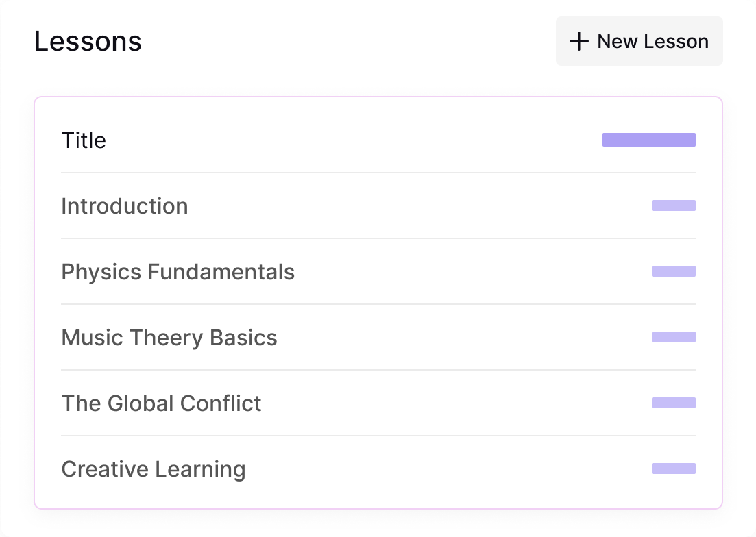The height and width of the screenshot is (537, 756).
Task: Open The Global Conflict lesson
Action: tap(161, 403)
